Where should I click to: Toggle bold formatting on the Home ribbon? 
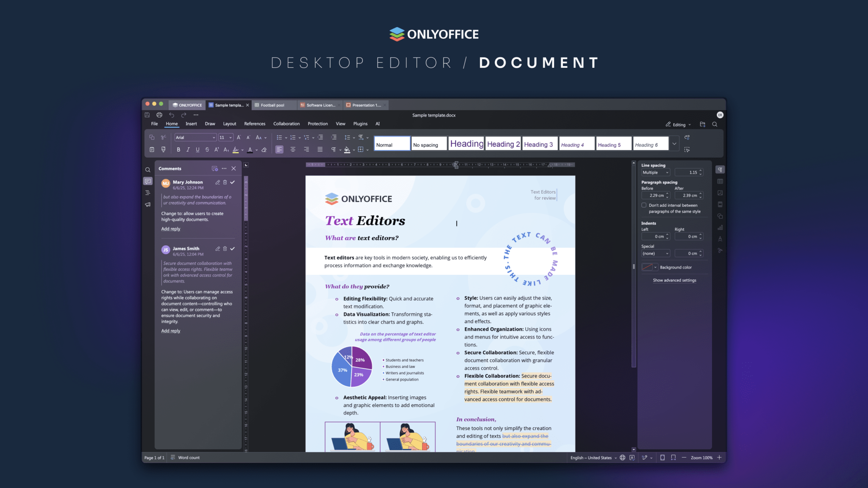178,150
